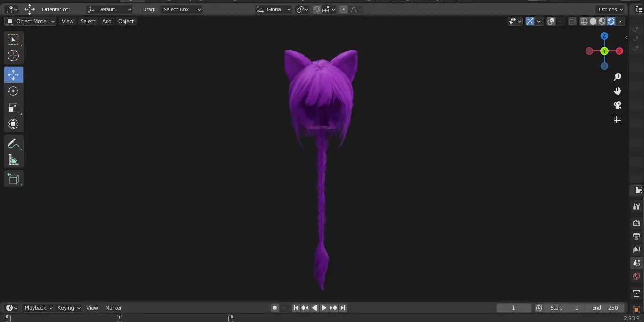
Task: Open the viewport View menu
Action: click(67, 21)
